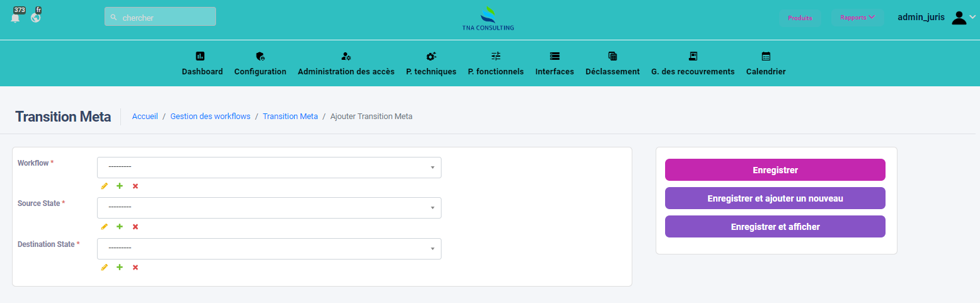Go to the Configuration menu

(x=260, y=64)
